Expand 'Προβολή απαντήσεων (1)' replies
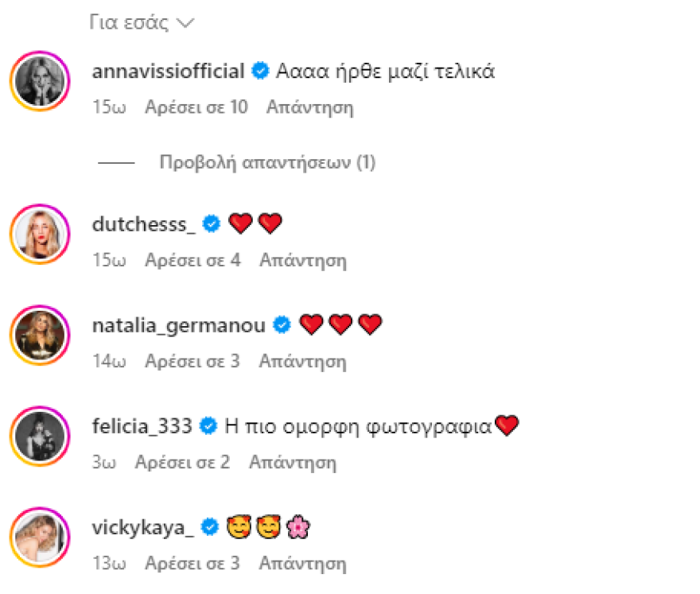 [267, 162]
